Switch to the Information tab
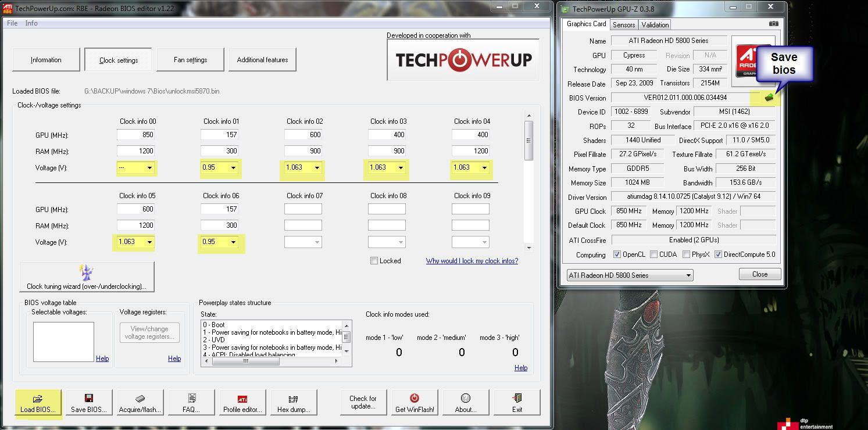The width and height of the screenshot is (868, 430). click(x=46, y=60)
